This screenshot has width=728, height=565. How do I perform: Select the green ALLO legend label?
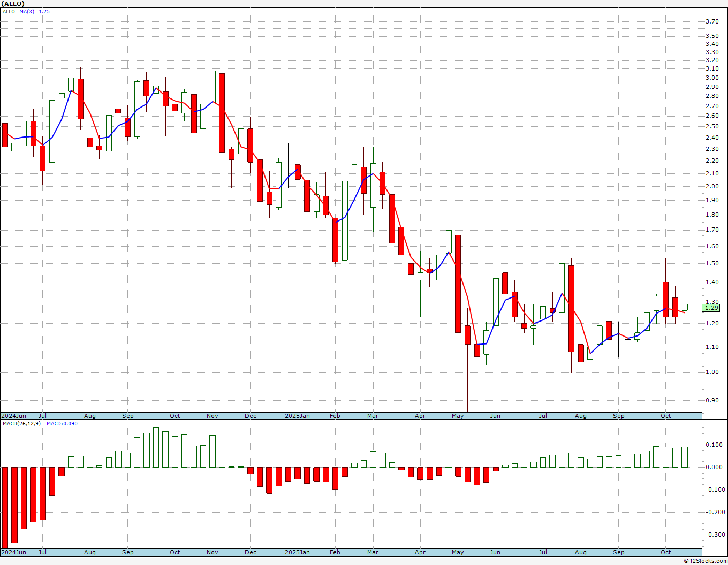point(9,11)
